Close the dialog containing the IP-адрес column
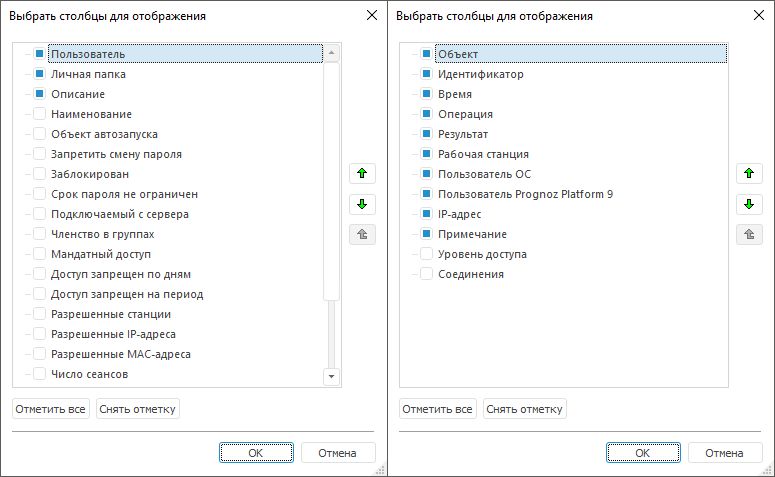 pos(758,16)
